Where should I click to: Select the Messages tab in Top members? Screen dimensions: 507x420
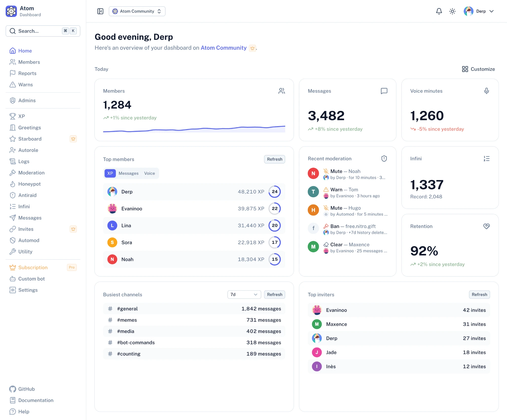click(x=129, y=173)
